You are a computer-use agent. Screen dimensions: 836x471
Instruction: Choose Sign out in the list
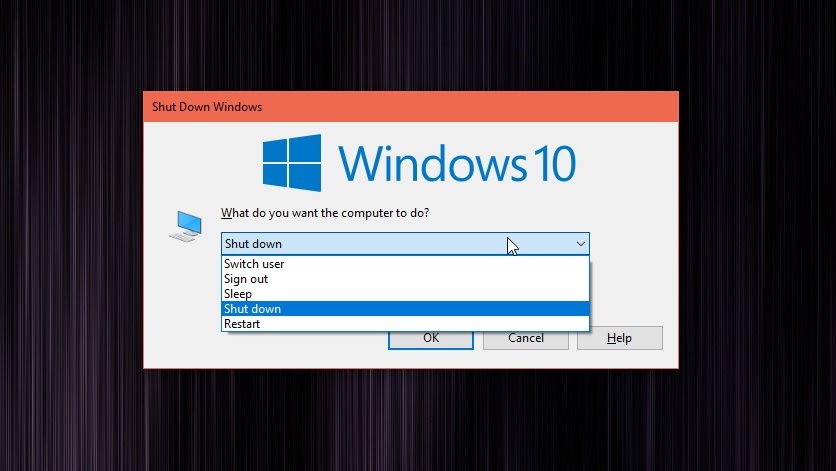[x=405, y=279]
